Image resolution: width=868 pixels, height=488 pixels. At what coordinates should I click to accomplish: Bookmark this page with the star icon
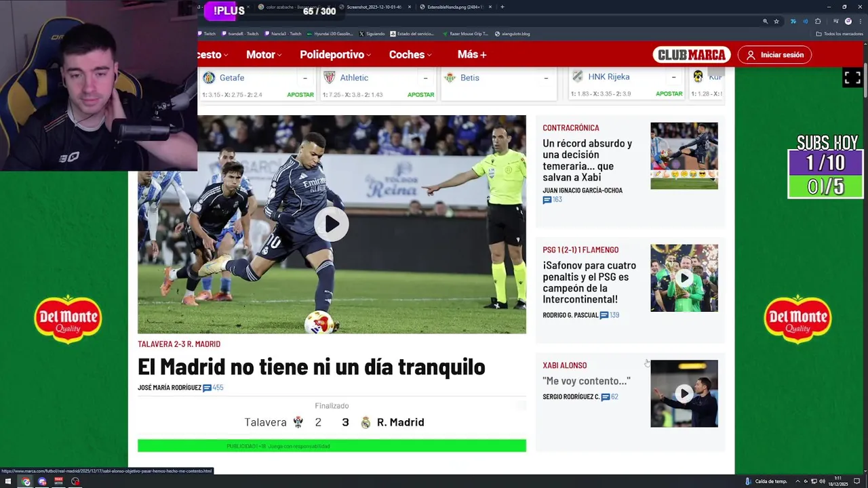[x=776, y=21]
